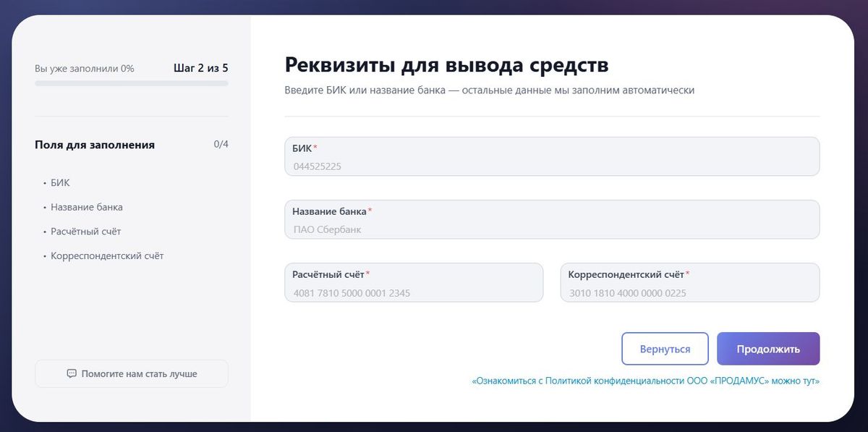Click the Продолжить button
Image resolution: width=868 pixels, height=432 pixels.
click(x=768, y=349)
